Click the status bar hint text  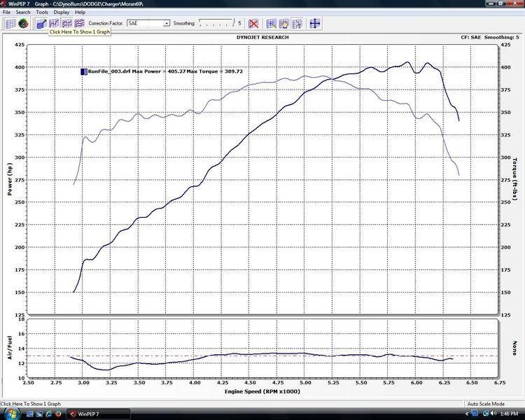pyautogui.click(x=31, y=404)
